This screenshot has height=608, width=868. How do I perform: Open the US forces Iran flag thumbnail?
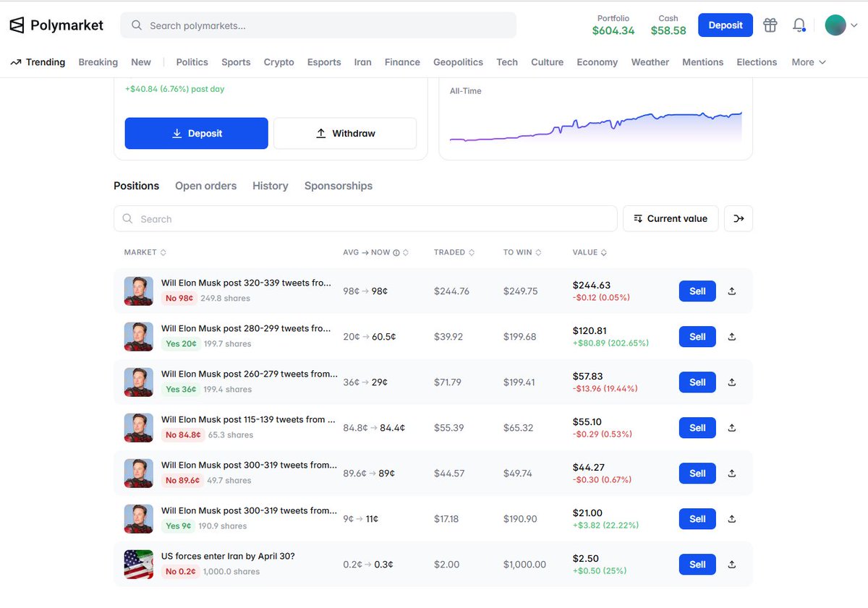click(x=139, y=565)
